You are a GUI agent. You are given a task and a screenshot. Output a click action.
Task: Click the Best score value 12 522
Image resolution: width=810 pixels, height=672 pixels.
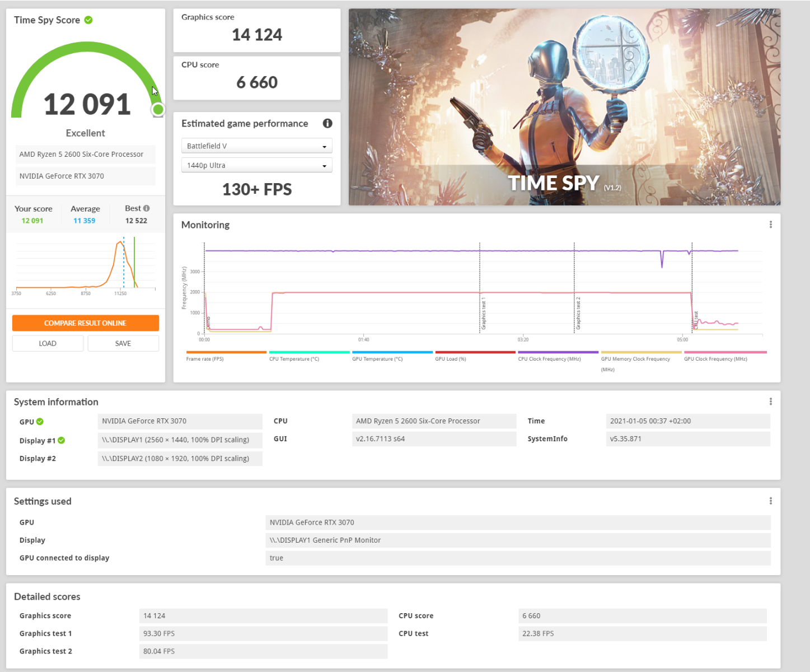click(x=136, y=221)
